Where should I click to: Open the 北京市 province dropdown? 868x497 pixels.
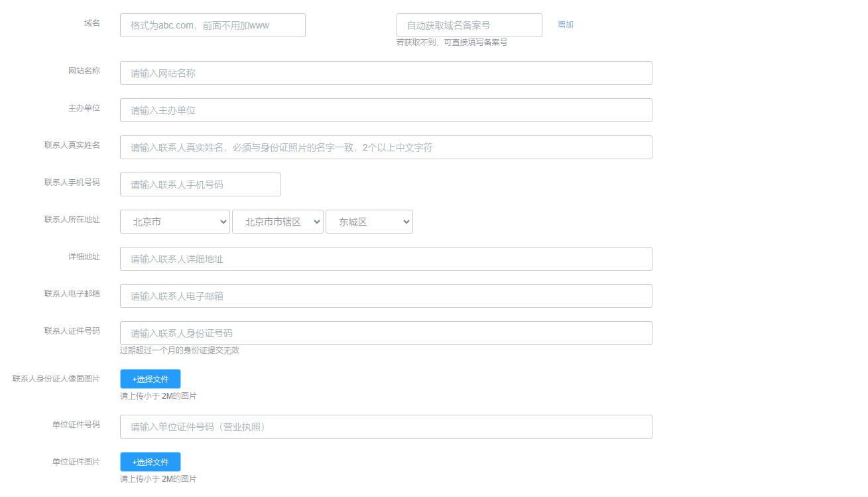[x=175, y=222]
